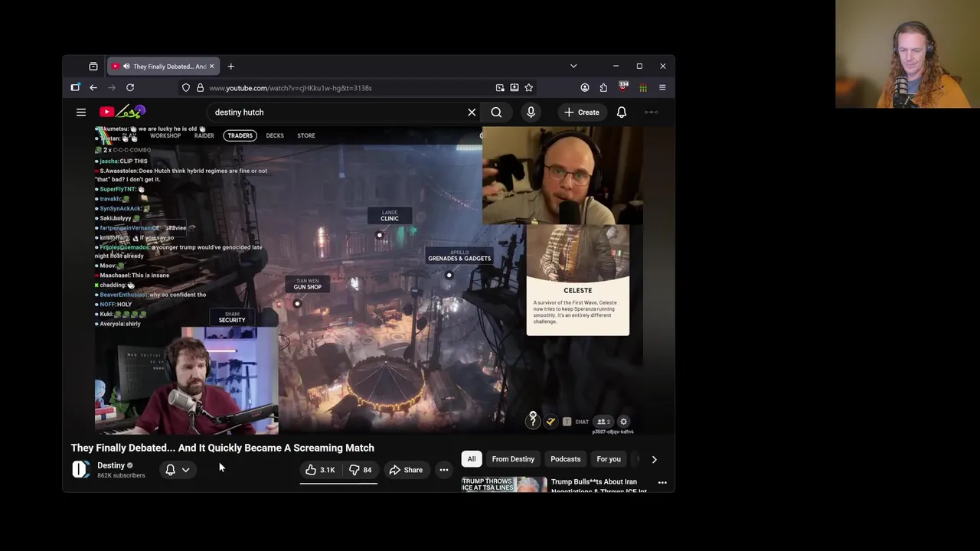Like the video showing 3.1K

(x=320, y=470)
